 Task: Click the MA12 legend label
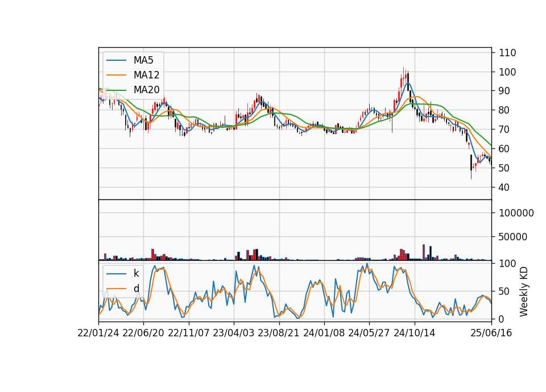[146, 75]
